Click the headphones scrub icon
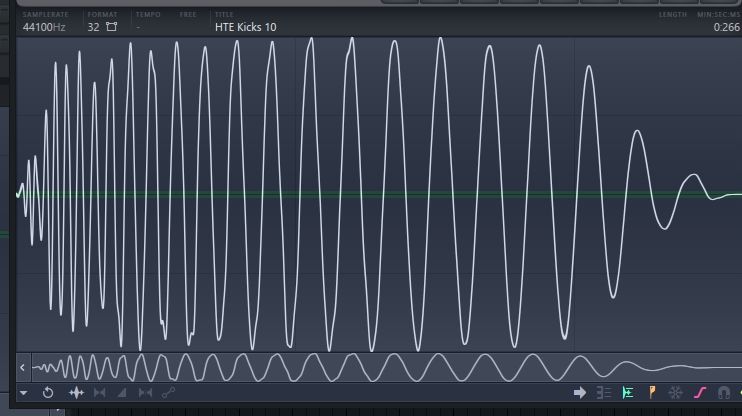 click(724, 393)
